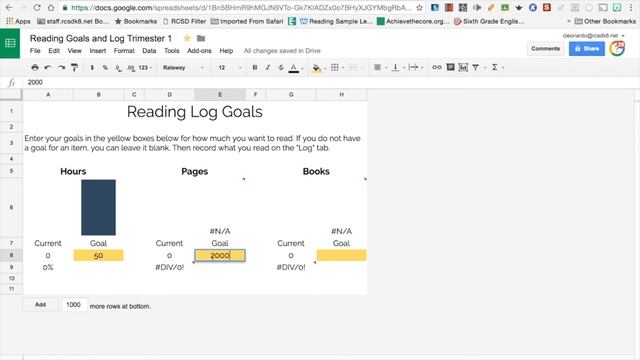Click the Insert chart icon
This screenshot has width=640, height=360.
tap(463, 67)
